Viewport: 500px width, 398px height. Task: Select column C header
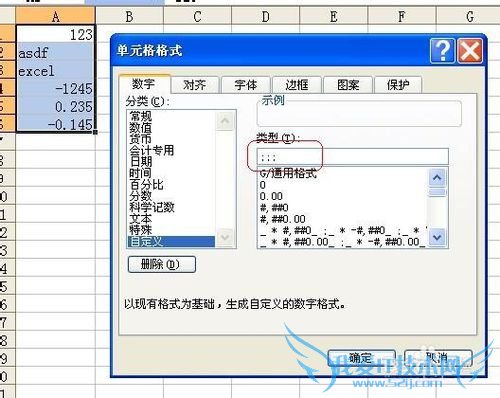click(198, 16)
